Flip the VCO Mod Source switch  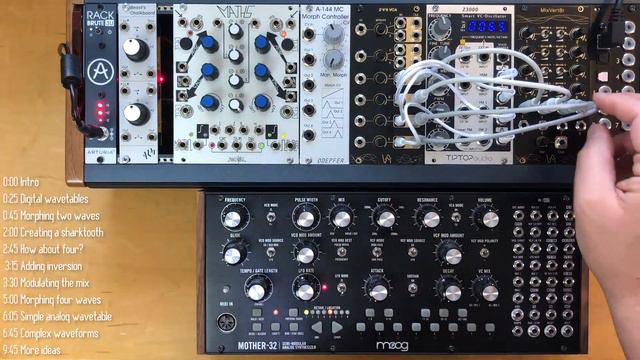[270, 253]
